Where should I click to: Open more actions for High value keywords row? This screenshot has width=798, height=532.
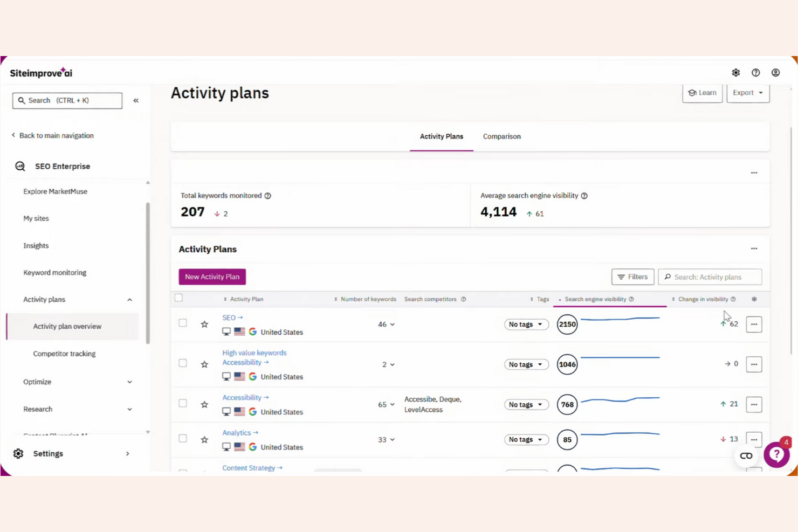coord(754,364)
